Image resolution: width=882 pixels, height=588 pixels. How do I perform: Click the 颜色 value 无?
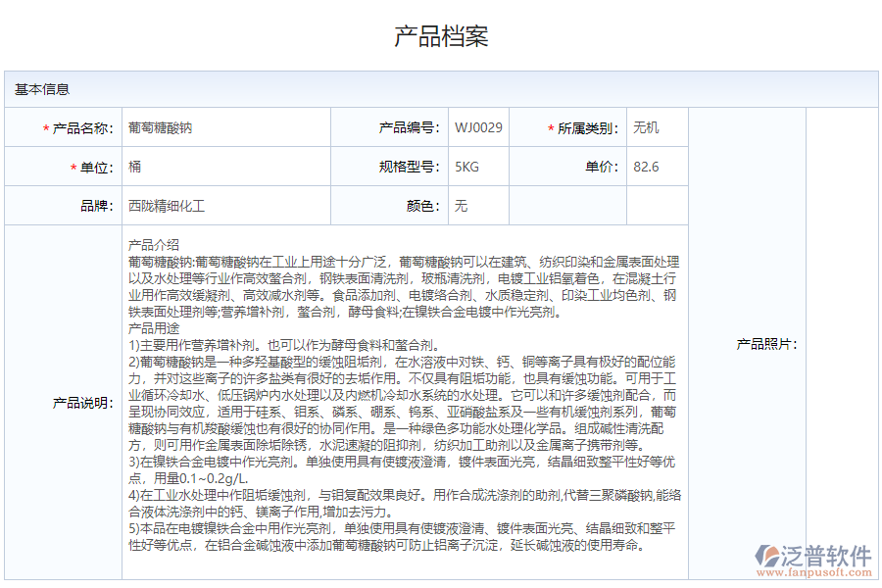point(460,205)
